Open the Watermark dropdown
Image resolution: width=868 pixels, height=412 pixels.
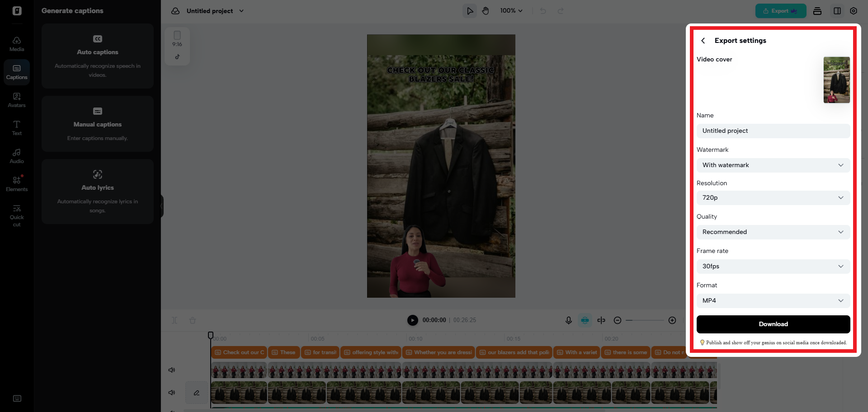(x=773, y=165)
